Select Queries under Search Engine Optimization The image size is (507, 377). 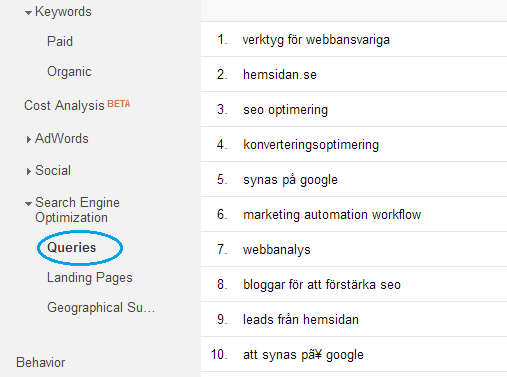[72, 248]
